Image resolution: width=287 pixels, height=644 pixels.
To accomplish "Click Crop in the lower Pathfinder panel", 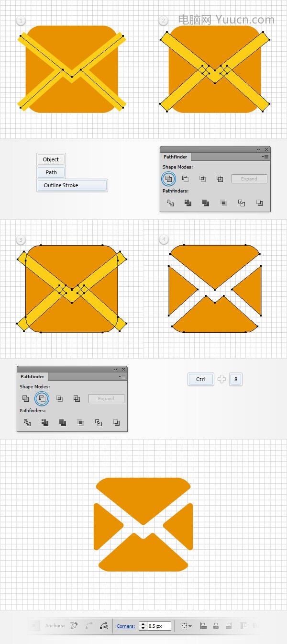I will point(80,422).
